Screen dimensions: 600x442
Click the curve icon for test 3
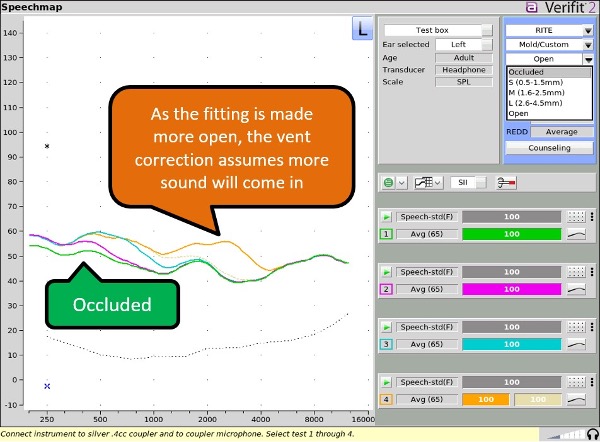[x=576, y=344]
